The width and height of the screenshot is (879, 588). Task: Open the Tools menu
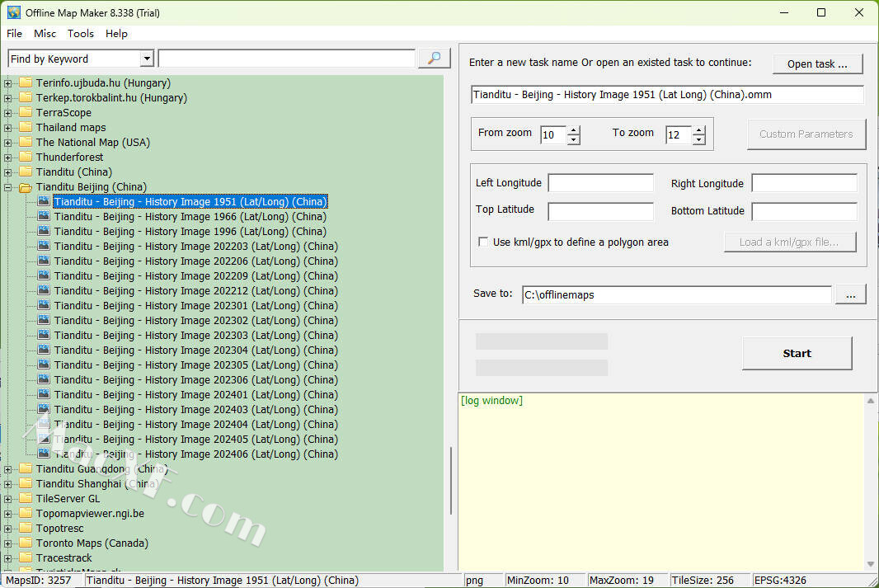point(81,34)
